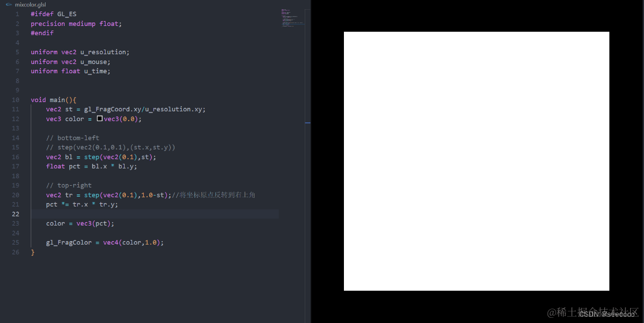Click line number 1 in the gutter
Image resolution: width=644 pixels, height=323 pixels.
click(17, 14)
